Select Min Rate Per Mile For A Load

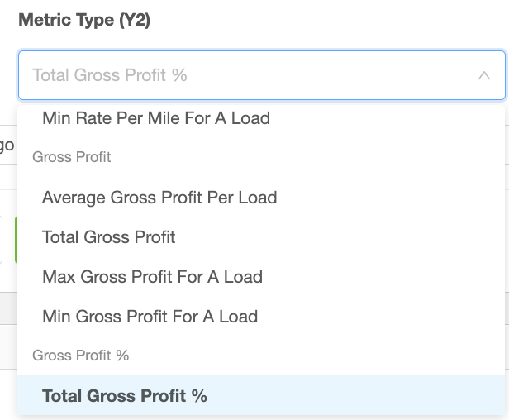coord(156,118)
